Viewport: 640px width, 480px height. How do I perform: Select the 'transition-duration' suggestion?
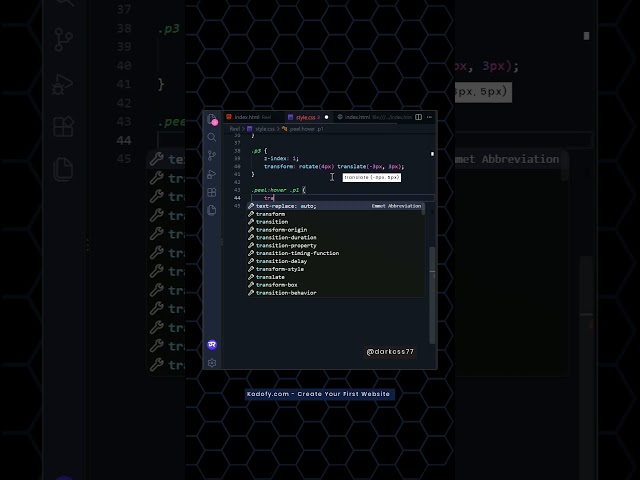pyautogui.click(x=336, y=238)
